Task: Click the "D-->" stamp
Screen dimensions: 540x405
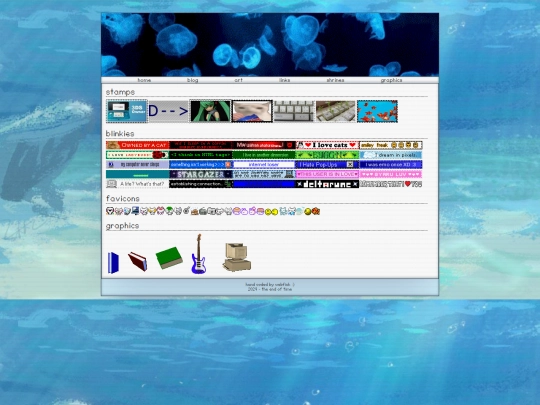Action: point(168,111)
